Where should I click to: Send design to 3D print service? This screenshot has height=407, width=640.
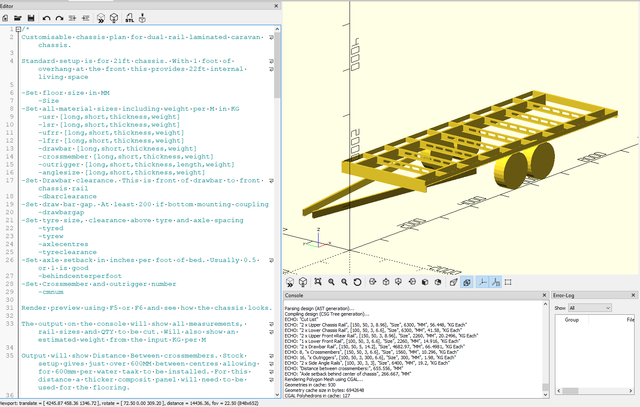click(x=142, y=18)
